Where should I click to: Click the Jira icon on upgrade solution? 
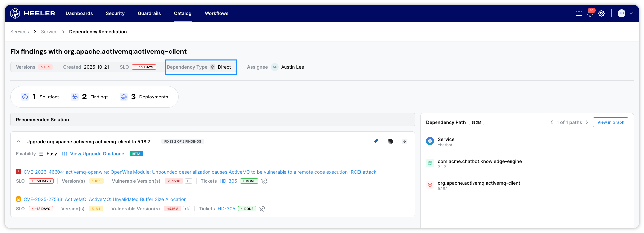pyautogui.click(x=376, y=141)
